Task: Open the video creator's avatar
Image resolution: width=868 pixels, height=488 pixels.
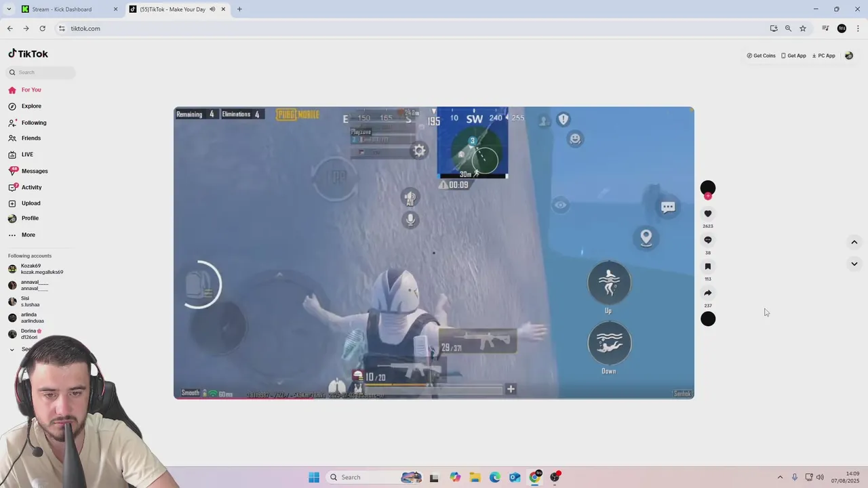Action: [708, 188]
